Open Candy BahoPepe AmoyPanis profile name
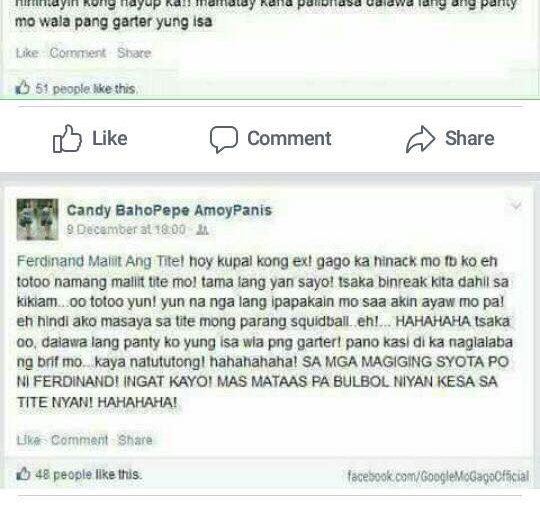The image size is (540, 510). 169,210
